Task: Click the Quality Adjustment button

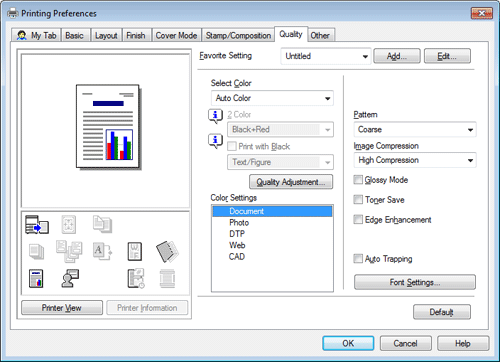Action: click(x=291, y=182)
